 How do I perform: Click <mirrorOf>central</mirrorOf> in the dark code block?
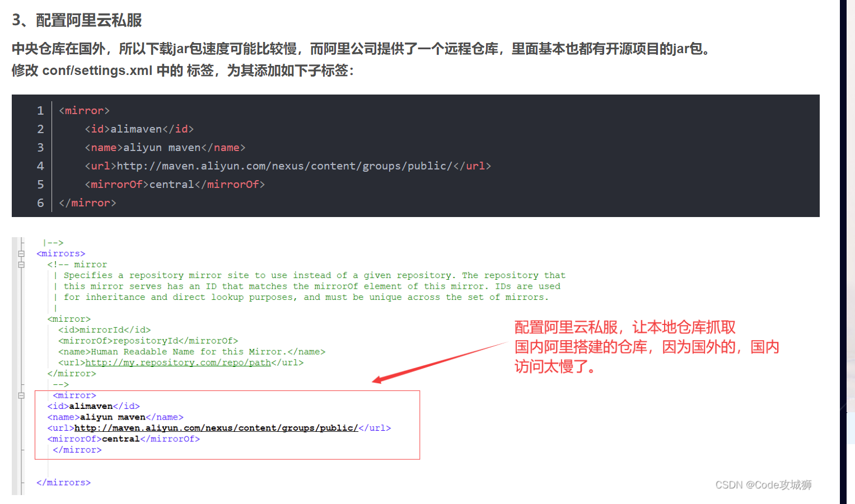pyautogui.click(x=175, y=185)
